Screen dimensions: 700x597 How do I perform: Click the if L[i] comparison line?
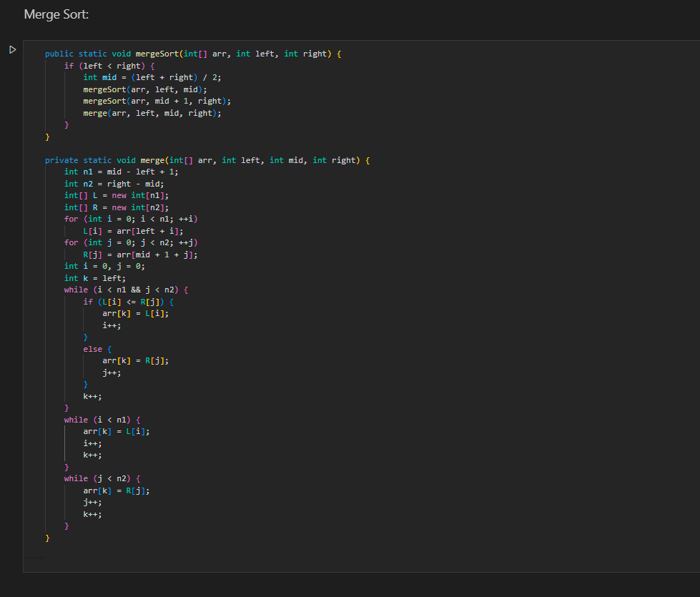point(129,301)
